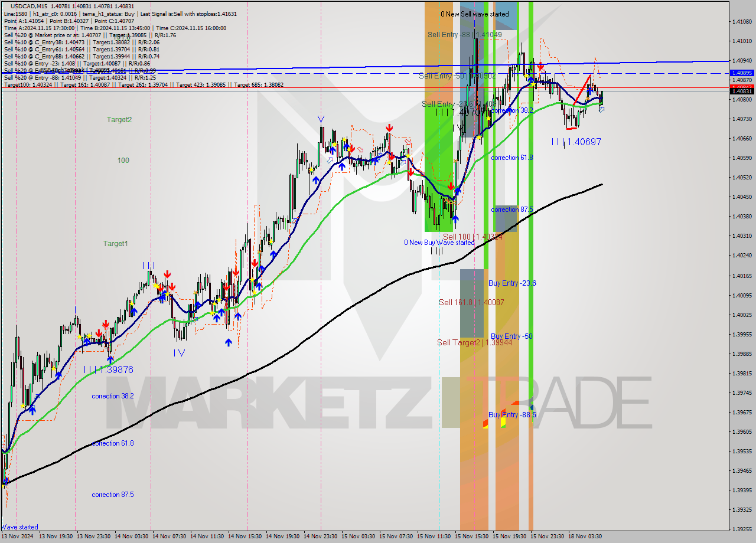Select the 'Buy Entry -50' label
This screenshot has width=756, height=543.
click(511, 336)
